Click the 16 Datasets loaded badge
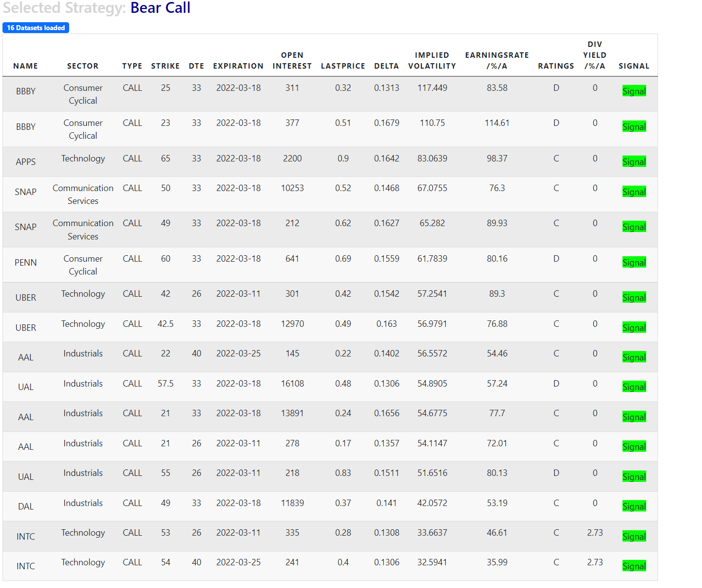702x588 pixels. tap(36, 28)
